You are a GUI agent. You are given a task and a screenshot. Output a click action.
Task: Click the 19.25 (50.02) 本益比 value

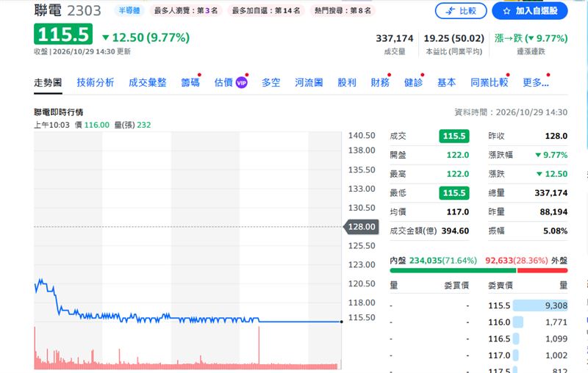(x=453, y=39)
